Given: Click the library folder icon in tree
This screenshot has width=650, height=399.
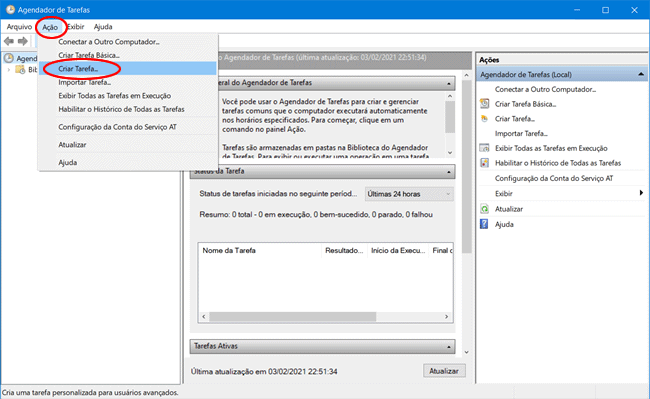Looking at the screenshot, I should pyautogui.click(x=20, y=70).
